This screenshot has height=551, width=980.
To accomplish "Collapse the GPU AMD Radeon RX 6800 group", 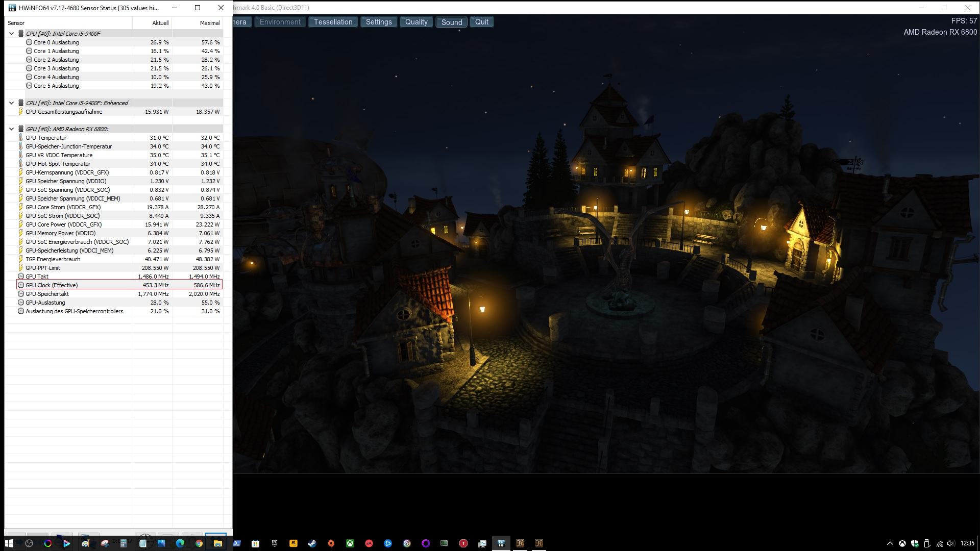I will [11, 129].
